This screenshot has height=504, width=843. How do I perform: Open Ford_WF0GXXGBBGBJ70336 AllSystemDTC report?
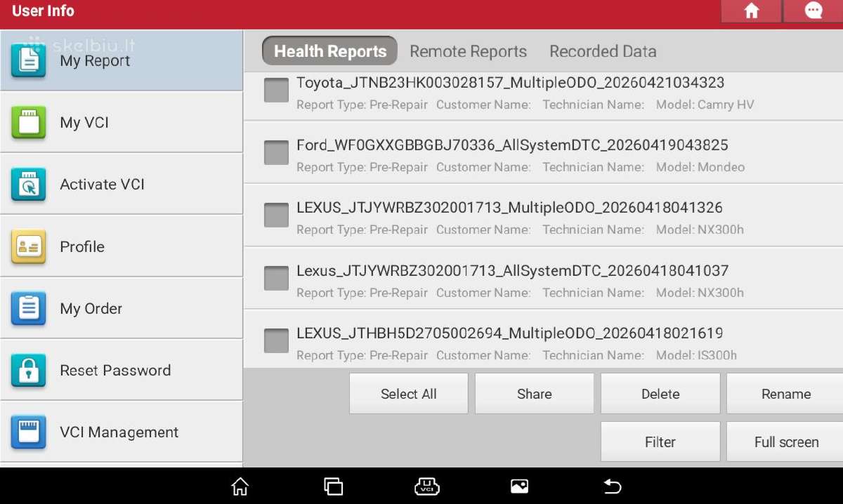tap(543, 152)
